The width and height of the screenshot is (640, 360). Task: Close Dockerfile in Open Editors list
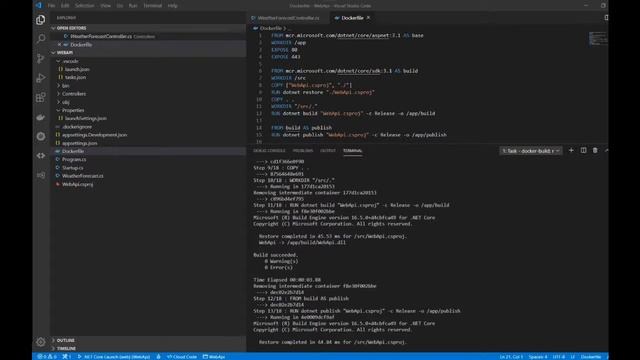pyautogui.click(x=59, y=44)
